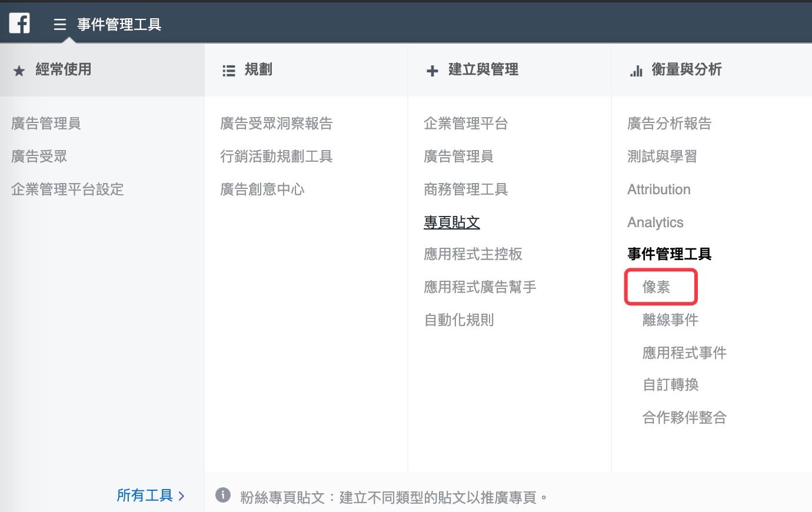
Task: Open 應用程式廣告幫手
Action: 480,287
